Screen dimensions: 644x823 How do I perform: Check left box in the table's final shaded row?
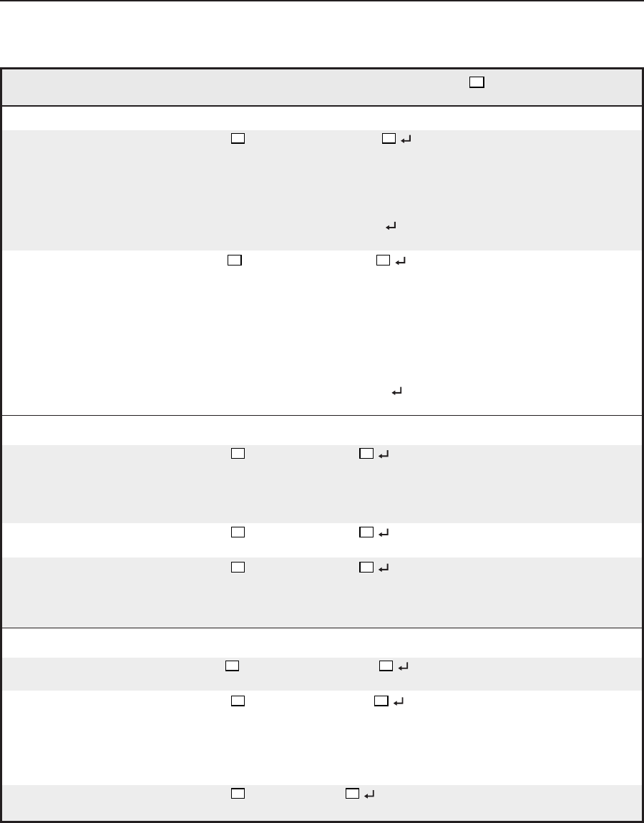(238, 794)
